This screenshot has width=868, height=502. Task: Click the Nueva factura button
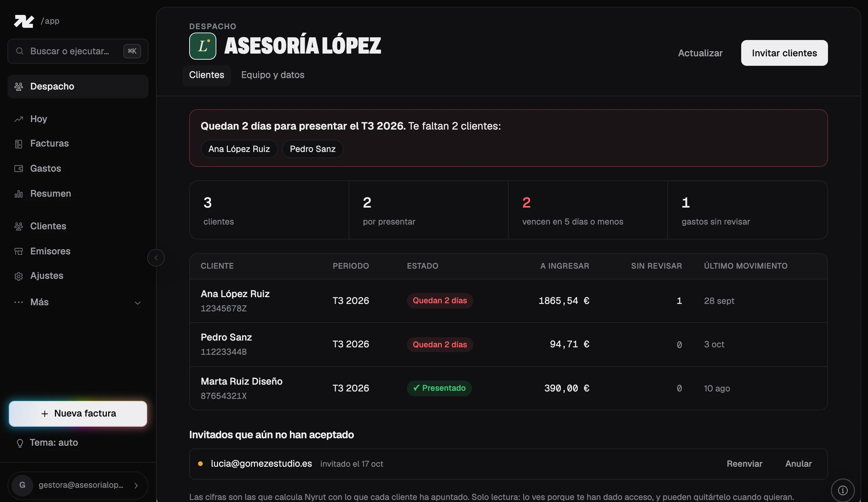78,413
